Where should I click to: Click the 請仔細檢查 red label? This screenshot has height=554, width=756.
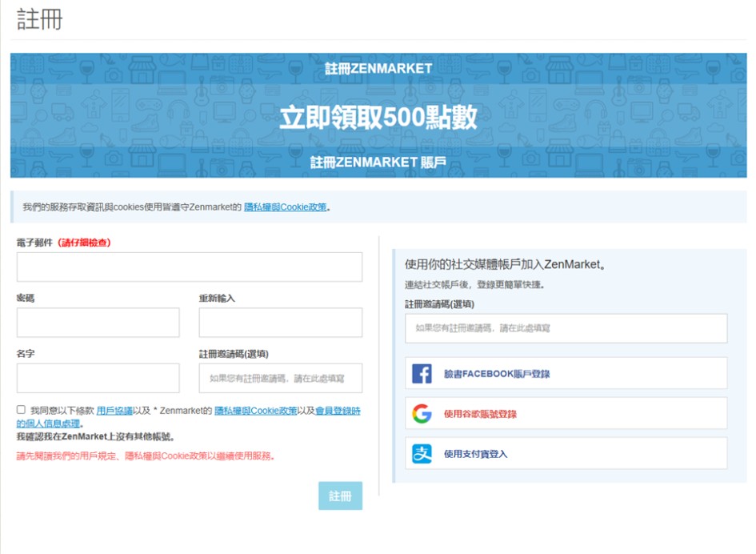pos(84,243)
